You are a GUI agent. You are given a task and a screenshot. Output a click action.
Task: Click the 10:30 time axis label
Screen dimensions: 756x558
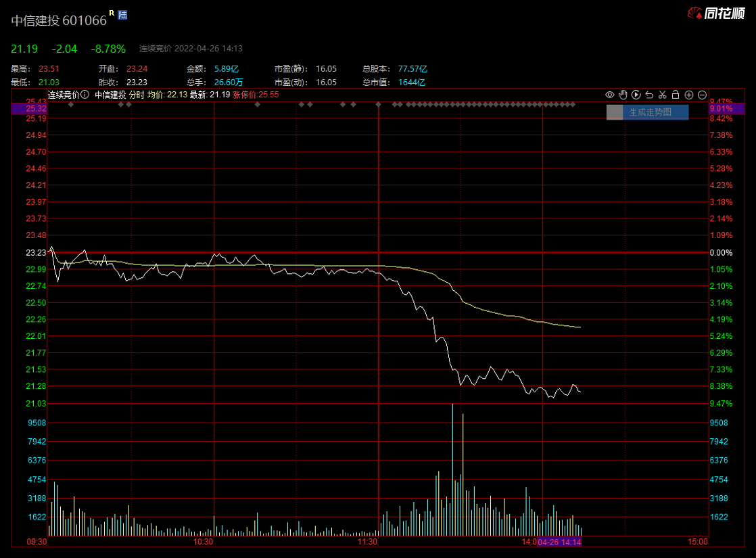point(203,542)
